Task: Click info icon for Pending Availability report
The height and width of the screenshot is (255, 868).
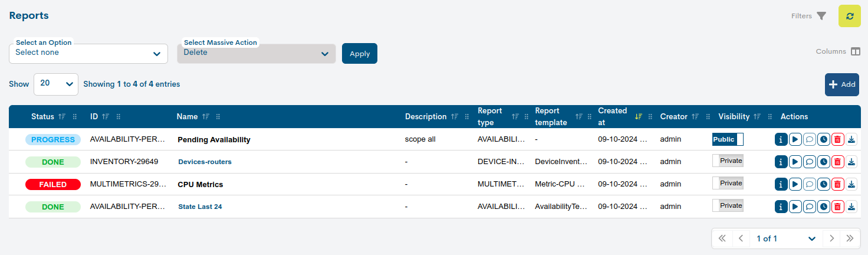Action: [x=781, y=140]
